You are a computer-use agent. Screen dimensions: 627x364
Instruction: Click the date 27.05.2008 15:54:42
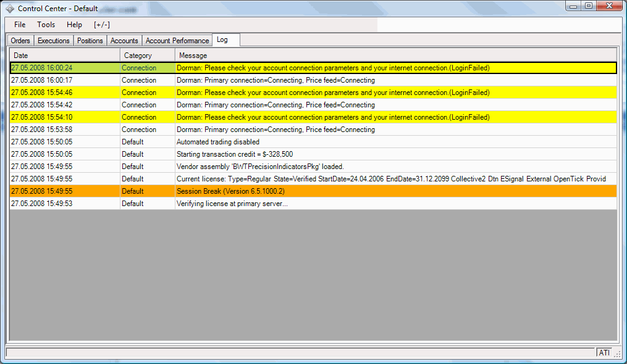pyautogui.click(x=41, y=105)
